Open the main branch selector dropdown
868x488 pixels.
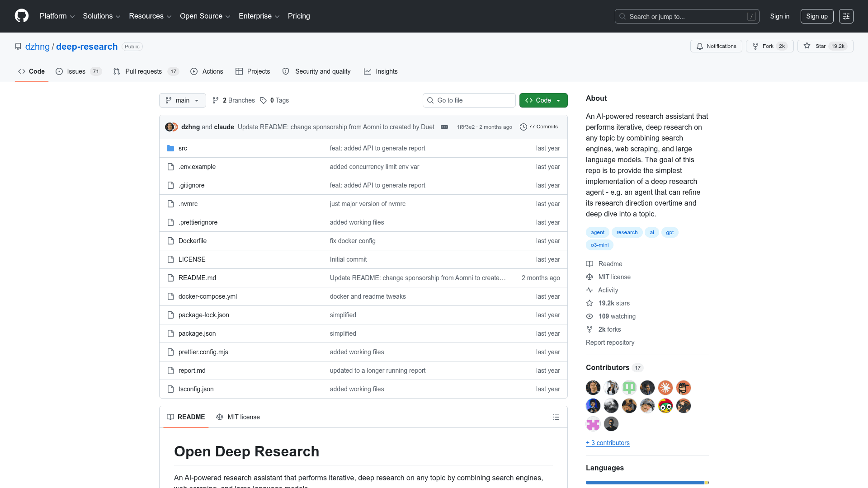tap(183, 100)
